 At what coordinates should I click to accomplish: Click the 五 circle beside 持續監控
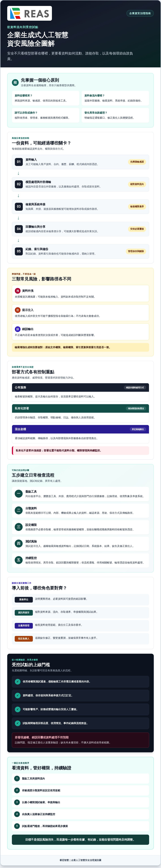19,560
